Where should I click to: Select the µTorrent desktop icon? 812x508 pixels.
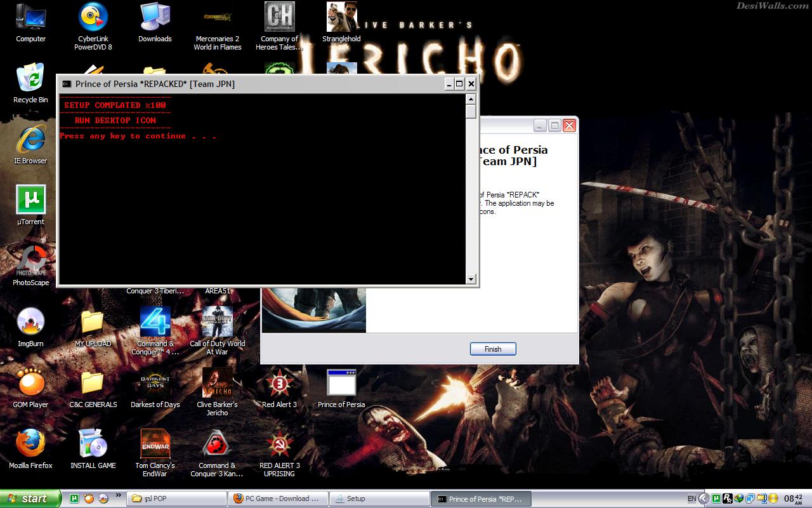(30, 205)
